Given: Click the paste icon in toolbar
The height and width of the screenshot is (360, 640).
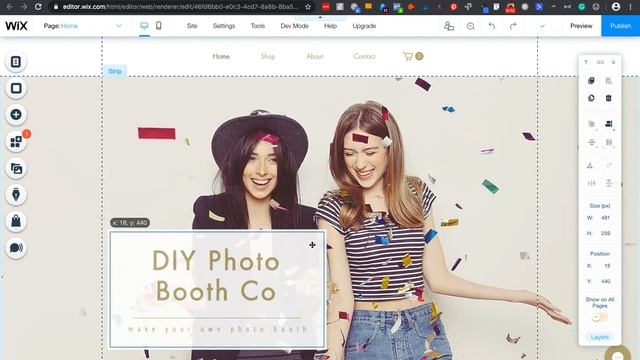Looking at the screenshot, I should (x=609, y=80).
